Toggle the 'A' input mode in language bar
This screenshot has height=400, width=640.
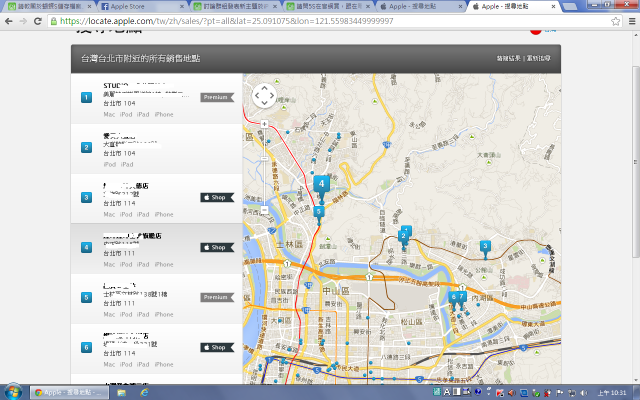pyautogui.click(x=447, y=392)
